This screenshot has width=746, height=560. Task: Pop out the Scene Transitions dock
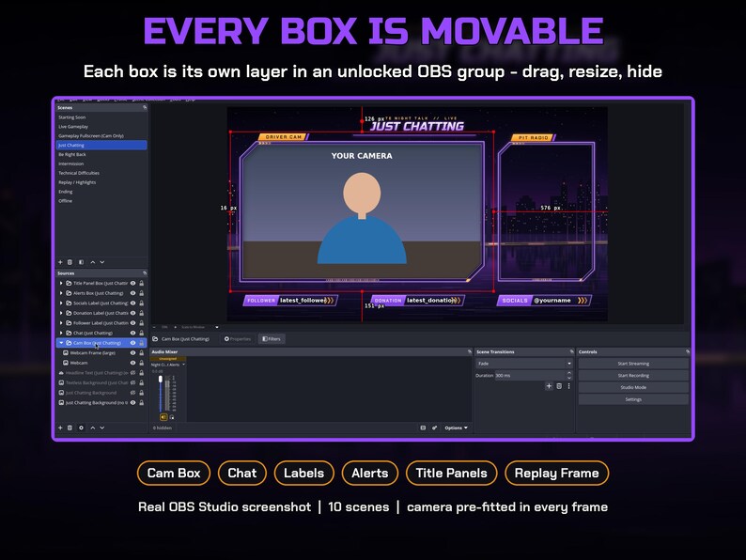[572, 352]
